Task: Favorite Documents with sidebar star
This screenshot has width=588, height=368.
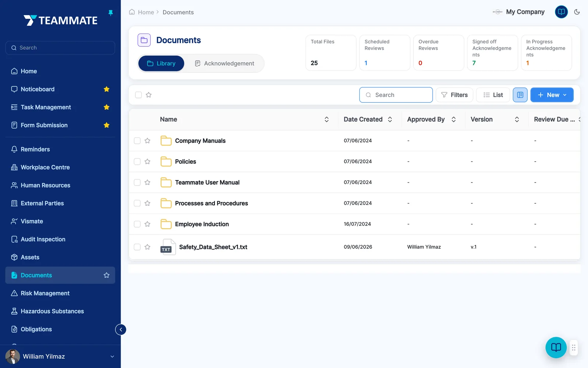Action: (107, 275)
